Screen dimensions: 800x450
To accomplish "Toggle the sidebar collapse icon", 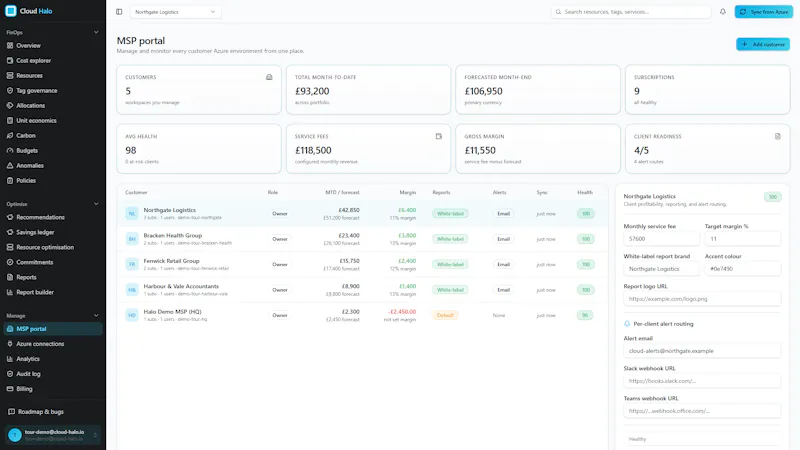I will pyautogui.click(x=119, y=12).
